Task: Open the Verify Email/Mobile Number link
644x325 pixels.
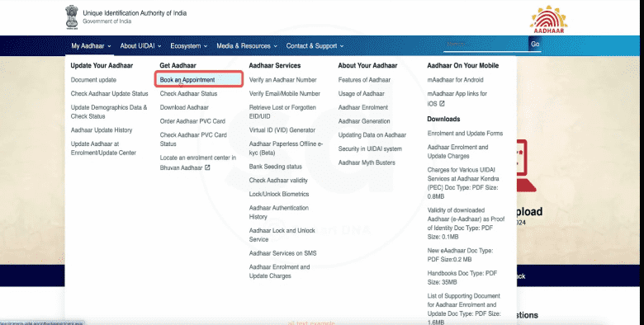Action: tap(284, 93)
